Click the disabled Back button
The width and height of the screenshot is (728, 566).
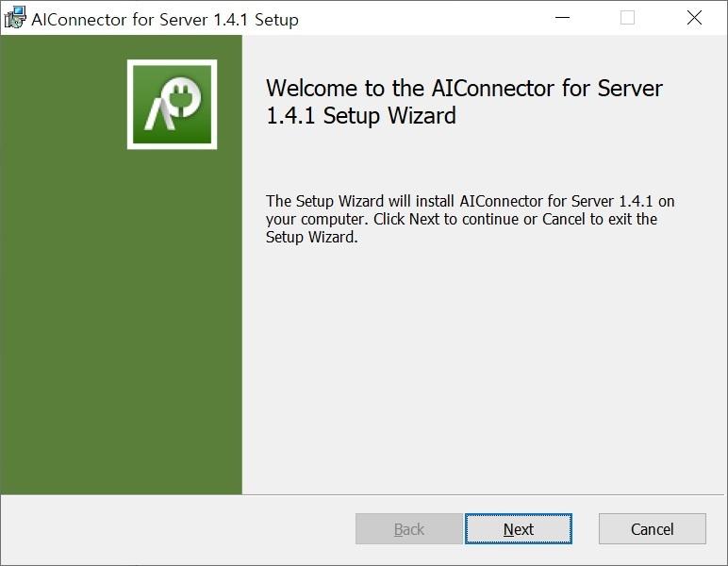pos(409,529)
